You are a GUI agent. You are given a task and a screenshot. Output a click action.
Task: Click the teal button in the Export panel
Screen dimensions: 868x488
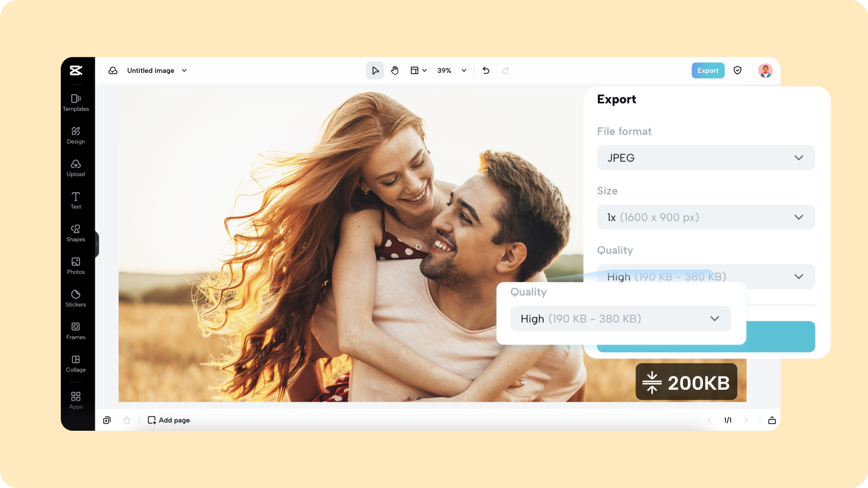[x=780, y=336]
